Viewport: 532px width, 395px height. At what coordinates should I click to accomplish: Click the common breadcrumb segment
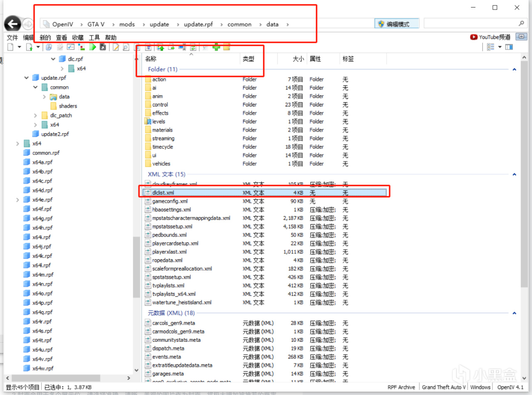(x=239, y=24)
